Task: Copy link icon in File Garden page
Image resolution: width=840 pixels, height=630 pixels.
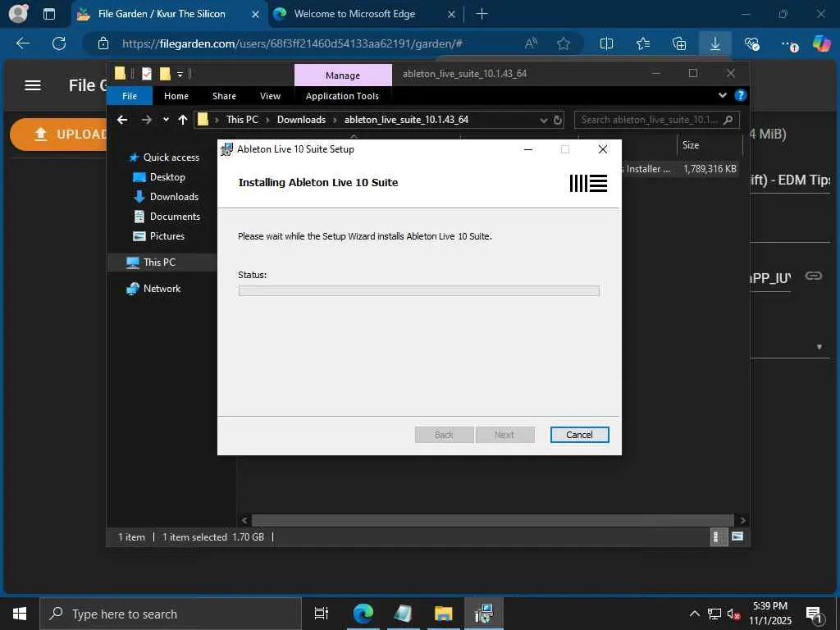Action: (x=813, y=276)
